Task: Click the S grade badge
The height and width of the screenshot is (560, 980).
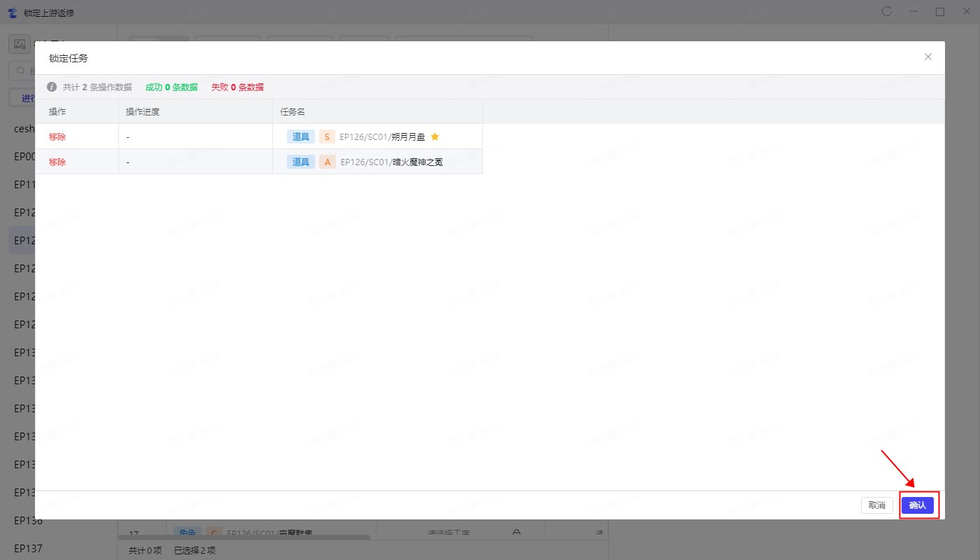Action: pyautogui.click(x=327, y=137)
